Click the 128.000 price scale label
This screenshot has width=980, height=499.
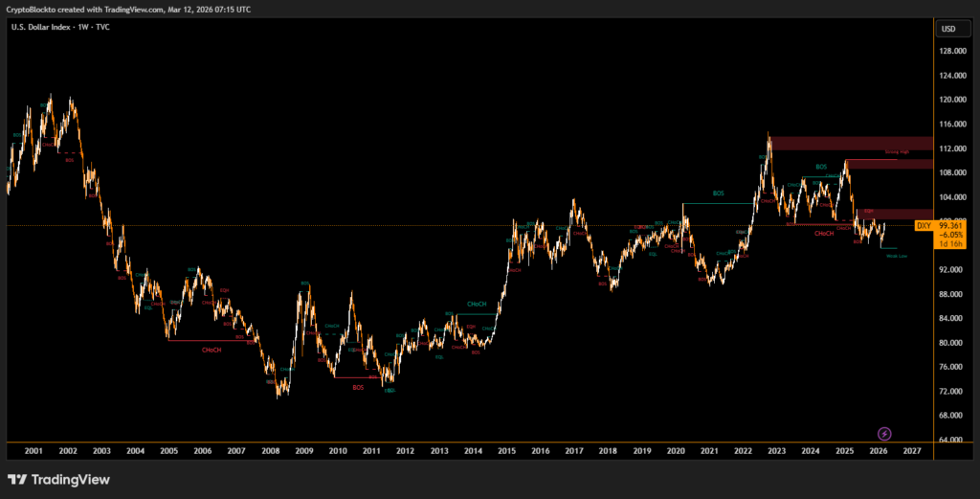pos(950,51)
